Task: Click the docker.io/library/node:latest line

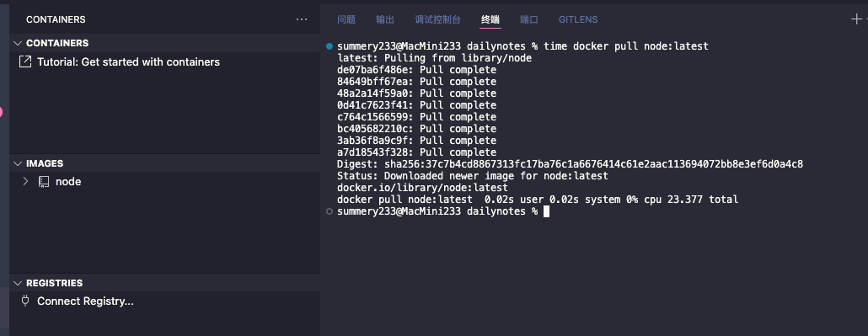Action: tap(422, 188)
